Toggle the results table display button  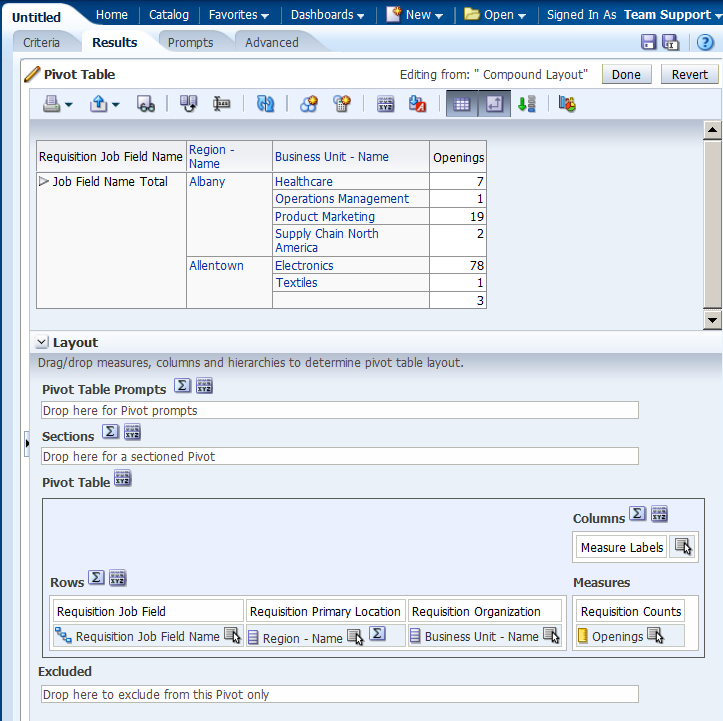462,104
